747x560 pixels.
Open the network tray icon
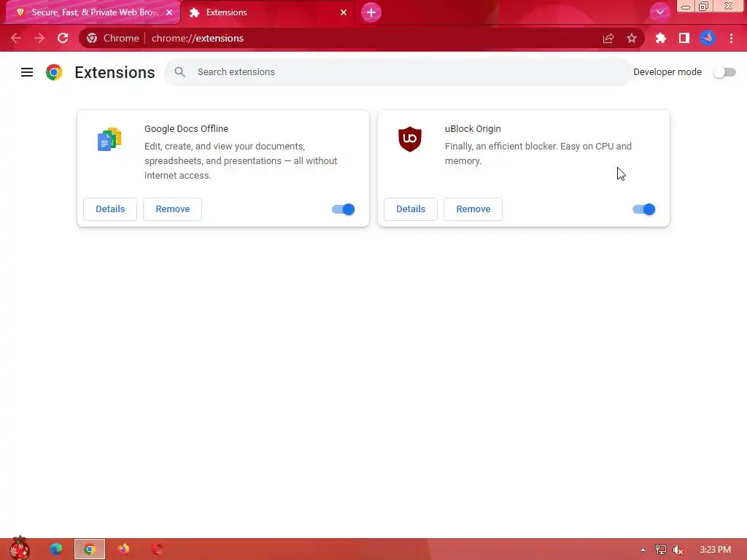[661, 550]
